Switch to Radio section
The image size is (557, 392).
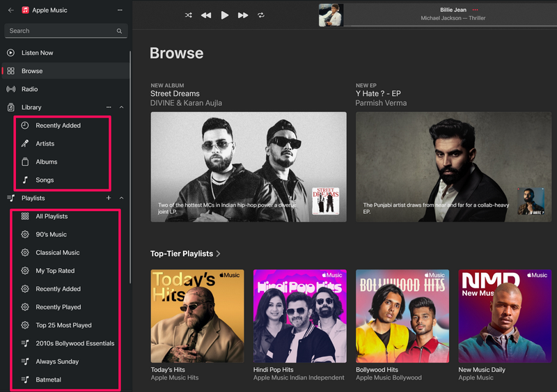click(x=29, y=89)
